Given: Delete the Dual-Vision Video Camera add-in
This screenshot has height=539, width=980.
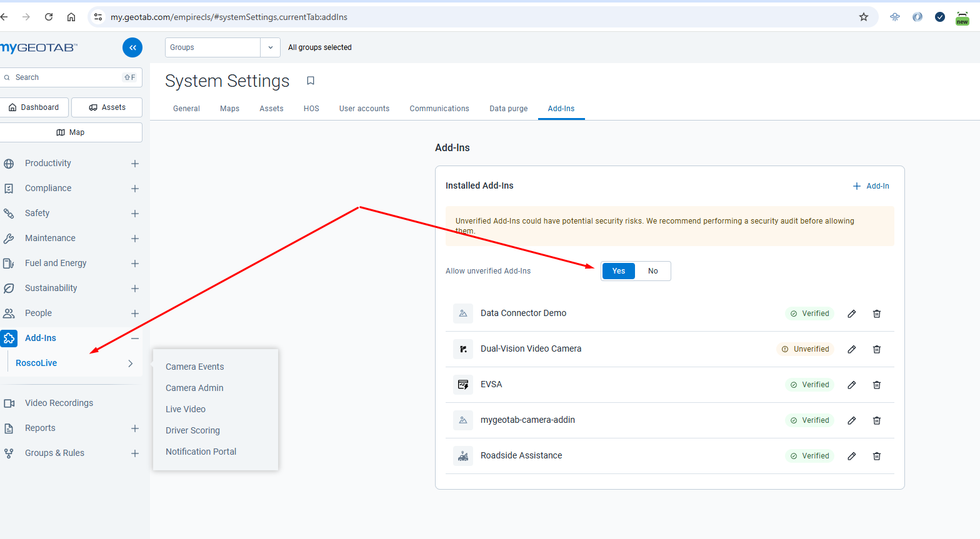Looking at the screenshot, I should tap(876, 349).
